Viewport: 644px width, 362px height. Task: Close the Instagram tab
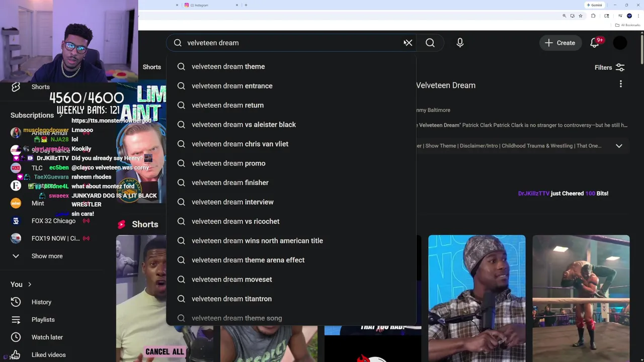click(x=237, y=5)
